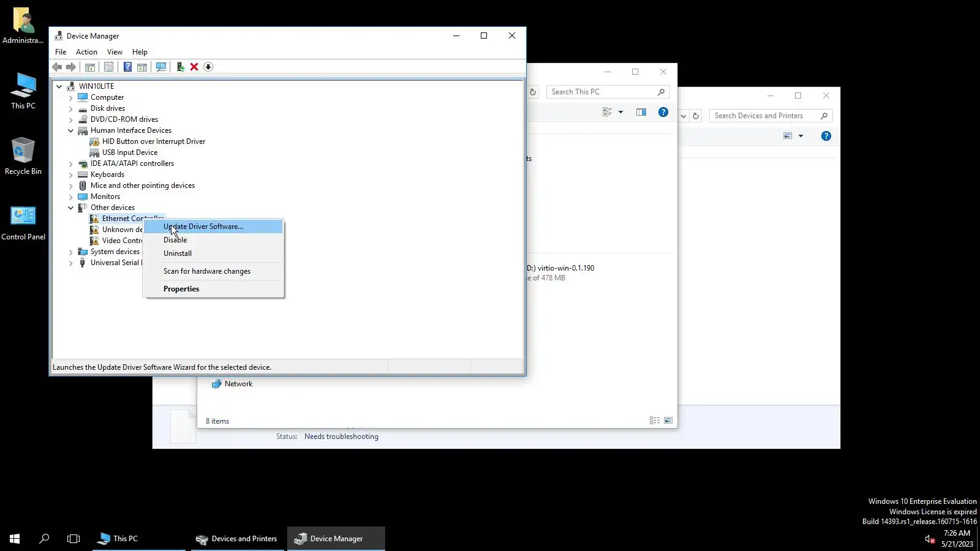This screenshot has width=980, height=551.
Task: Expand the Monitors node
Action: coord(71,197)
